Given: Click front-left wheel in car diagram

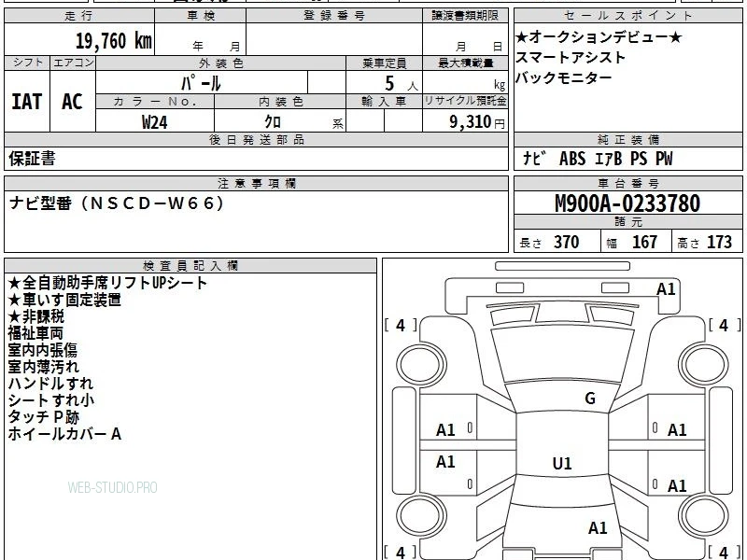Looking at the screenshot, I should tap(421, 365).
